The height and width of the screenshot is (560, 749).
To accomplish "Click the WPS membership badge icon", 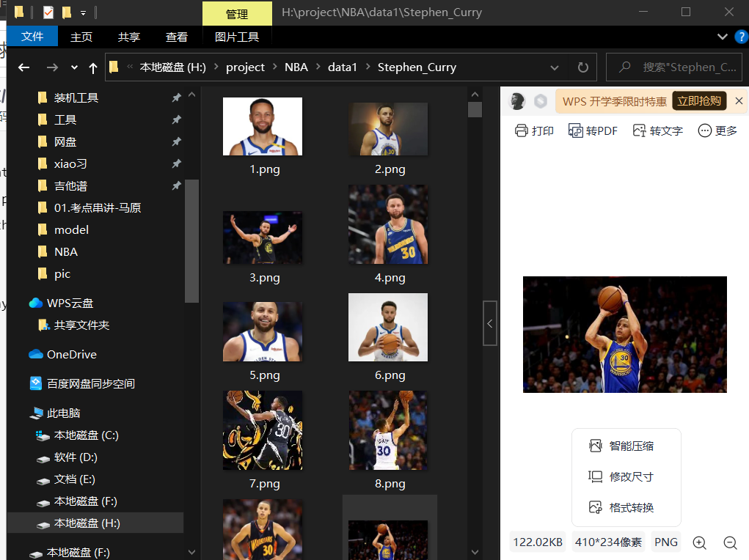I will coord(540,101).
